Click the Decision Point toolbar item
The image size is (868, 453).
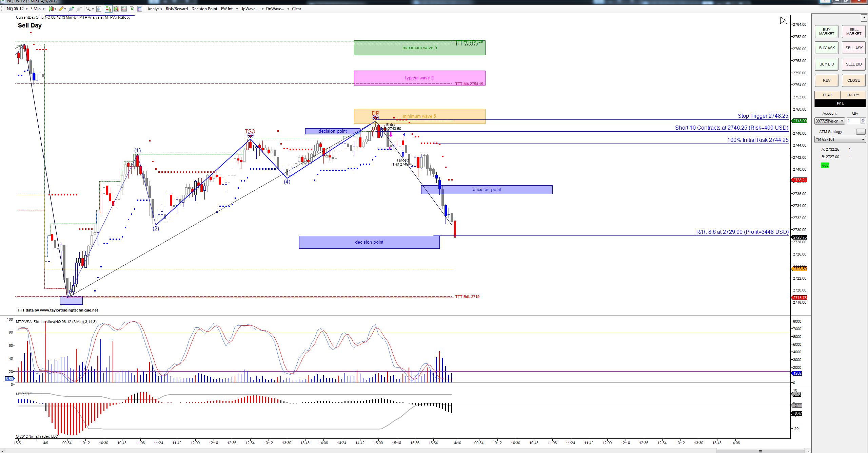click(204, 9)
